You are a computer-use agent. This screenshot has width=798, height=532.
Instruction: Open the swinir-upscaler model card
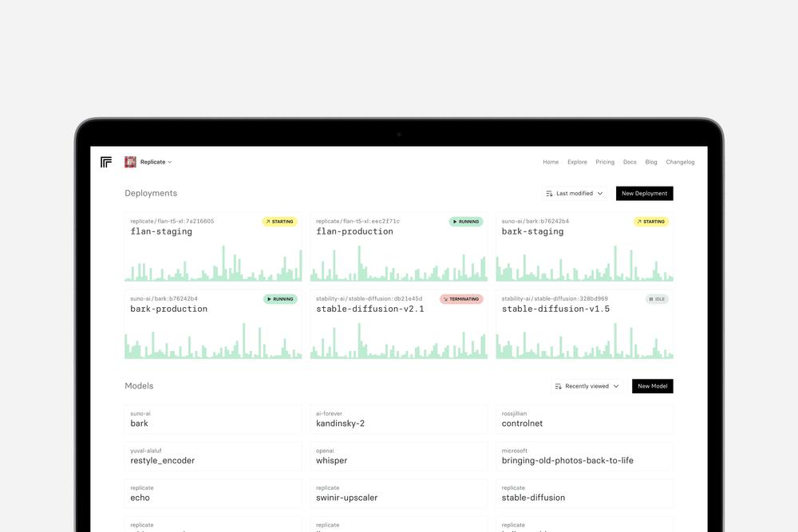(399, 494)
